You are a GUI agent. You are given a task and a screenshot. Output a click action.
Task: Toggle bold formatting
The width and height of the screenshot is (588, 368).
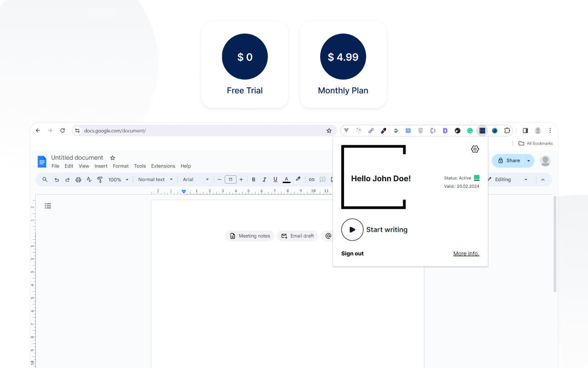coord(254,179)
